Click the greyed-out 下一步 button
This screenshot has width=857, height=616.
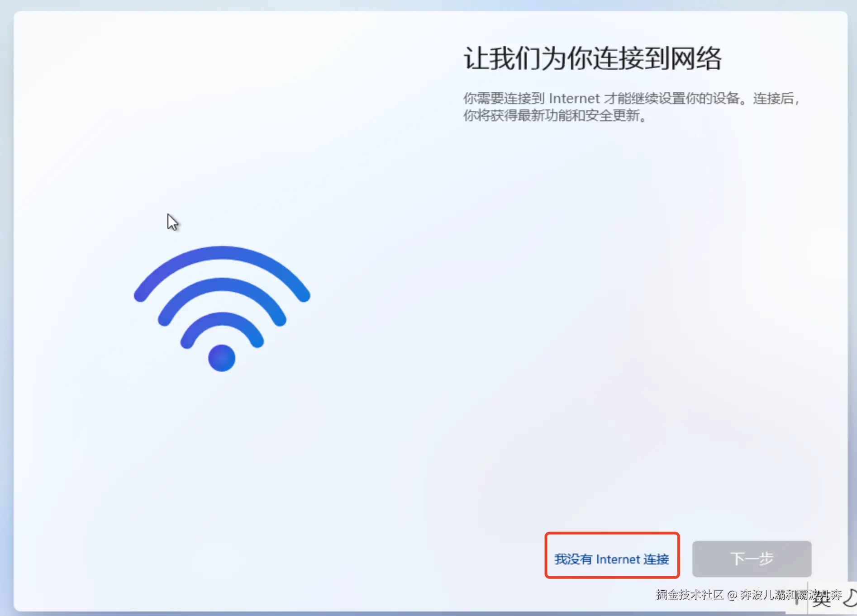[x=752, y=559]
